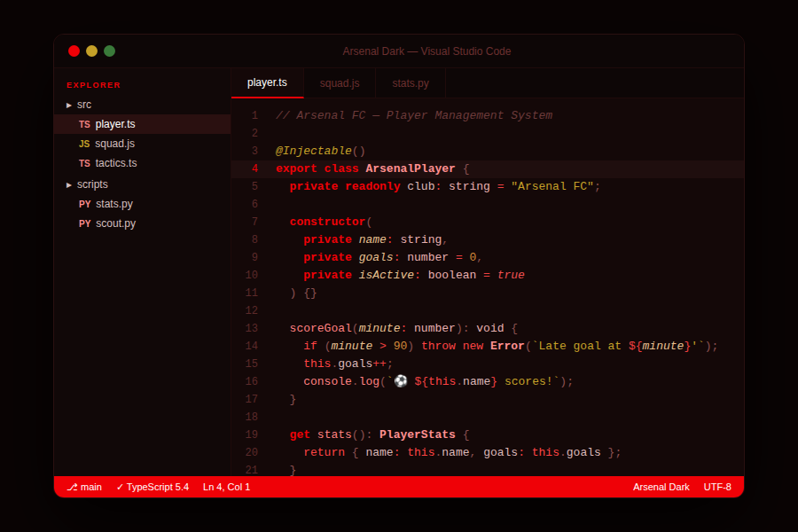Click the ArsenalPlayer class name

411,168
